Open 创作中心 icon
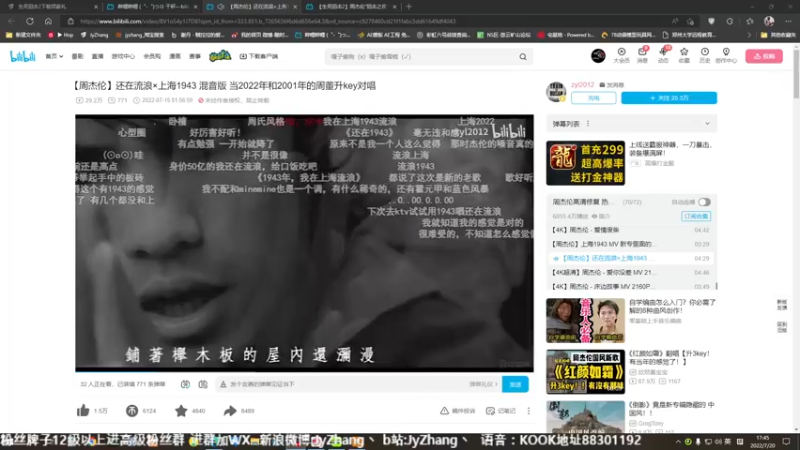The width and height of the screenshot is (800, 450). pyautogui.click(x=726, y=55)
